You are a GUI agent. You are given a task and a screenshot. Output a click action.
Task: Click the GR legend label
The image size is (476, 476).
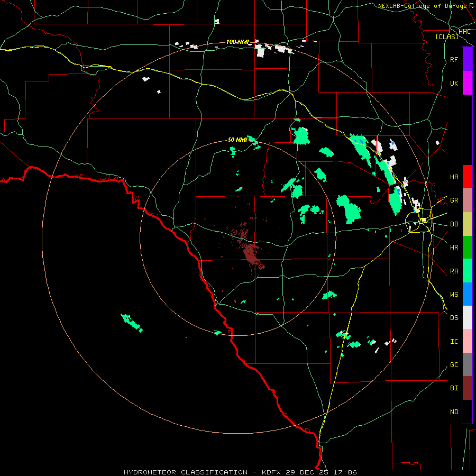pyautogui.click(x=454, y=200)
